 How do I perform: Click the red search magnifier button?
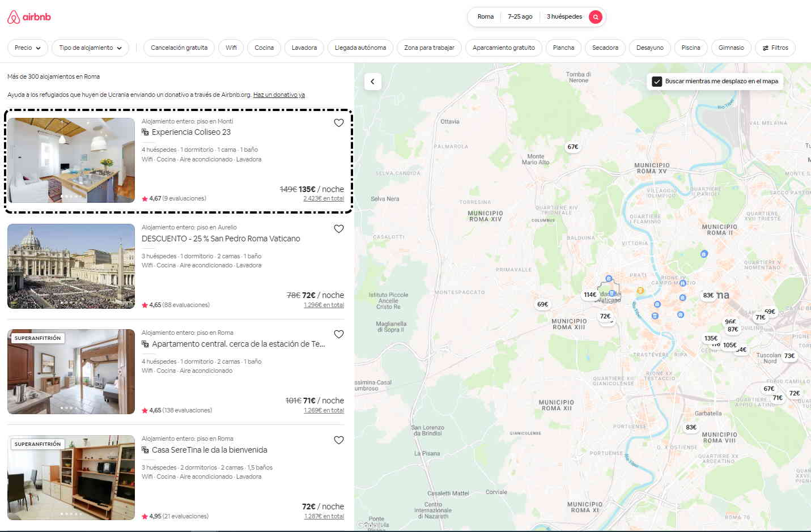click(595, 17)
